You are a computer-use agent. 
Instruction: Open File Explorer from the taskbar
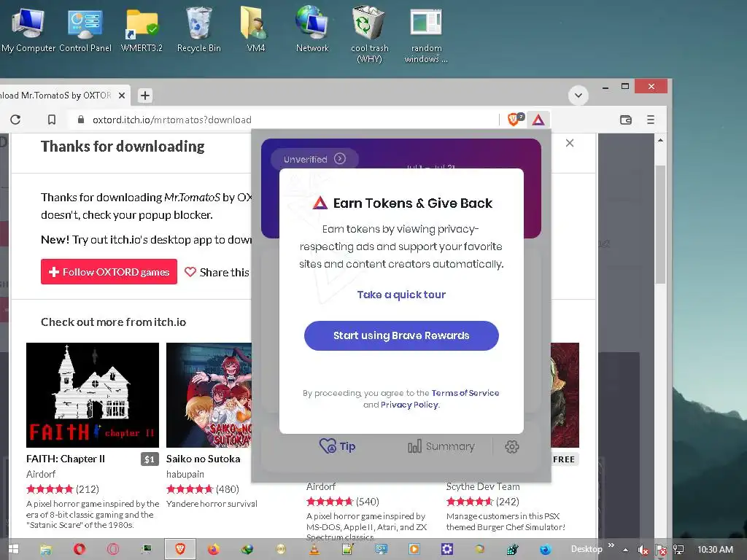point(46,550)
